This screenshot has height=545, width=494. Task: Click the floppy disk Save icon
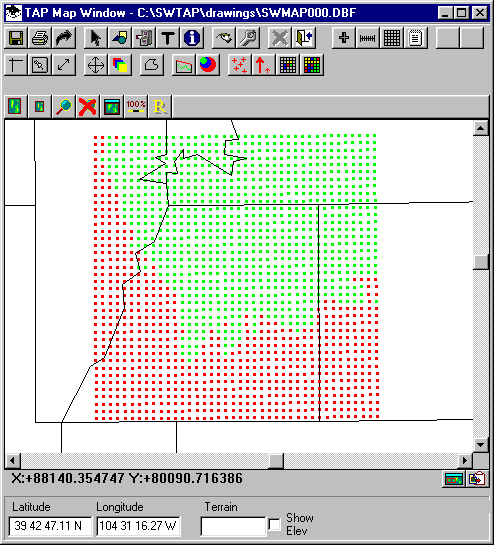point(16,38)
